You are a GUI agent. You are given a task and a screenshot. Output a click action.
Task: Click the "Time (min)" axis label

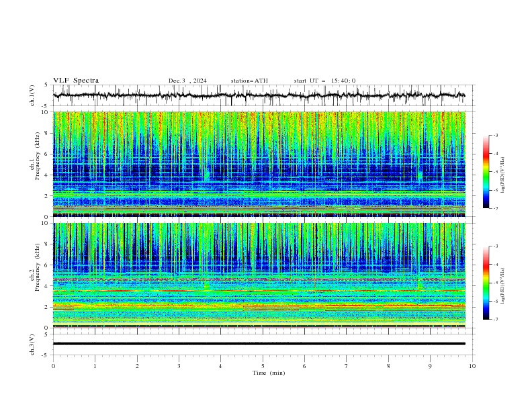[x=269, y=373]
